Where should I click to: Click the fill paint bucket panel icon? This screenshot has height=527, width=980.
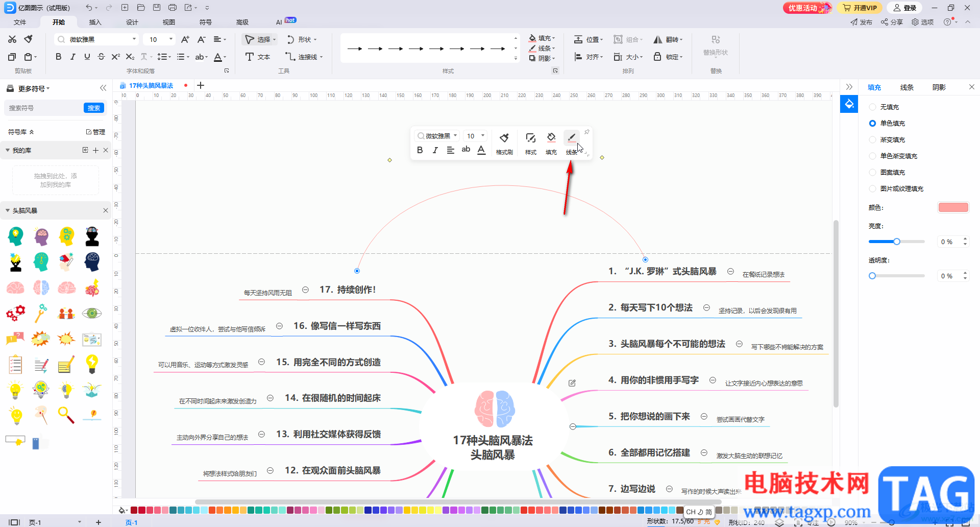pyautogui.click(x=849, y=104)
